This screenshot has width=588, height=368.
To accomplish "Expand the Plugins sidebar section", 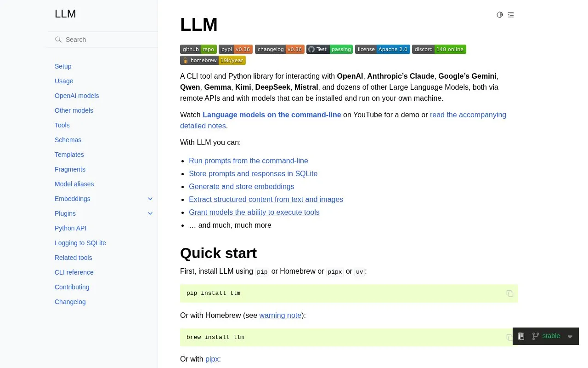I will pyautogui.click(x=150, y=213).
